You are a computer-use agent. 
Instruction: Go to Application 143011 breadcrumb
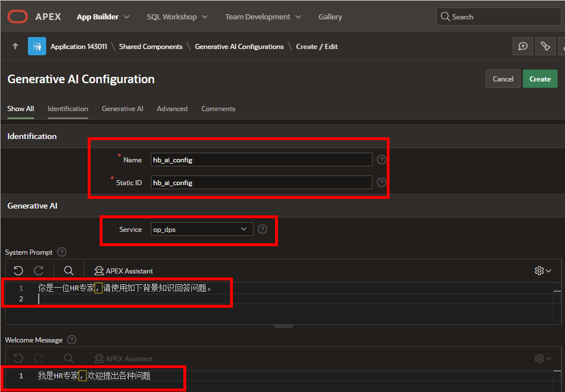pos(79,47)
